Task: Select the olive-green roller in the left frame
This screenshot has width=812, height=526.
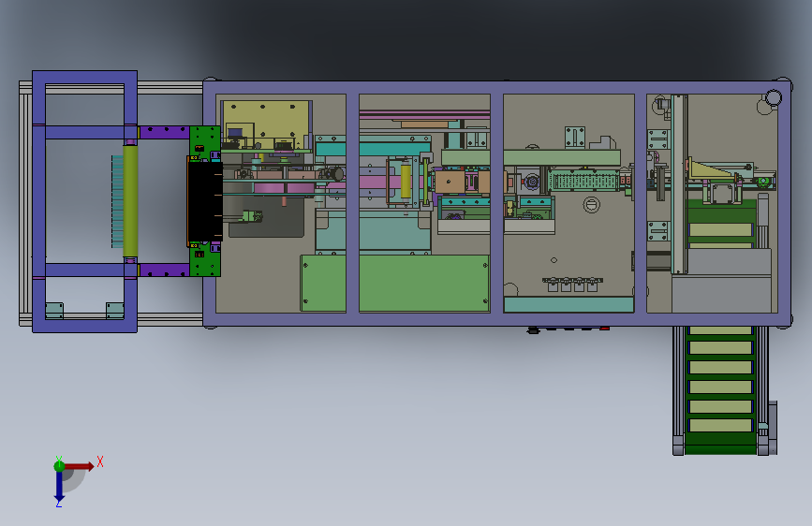Action: pyautogui.click(x=130, y=201)
